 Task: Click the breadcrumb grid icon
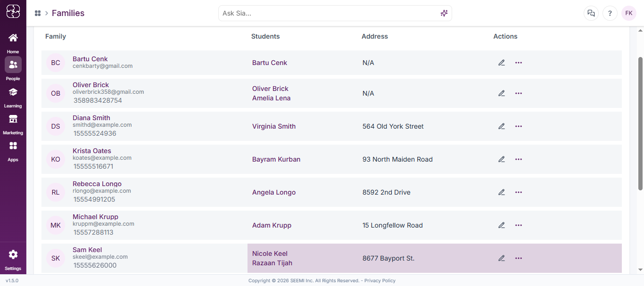[38, 13]
